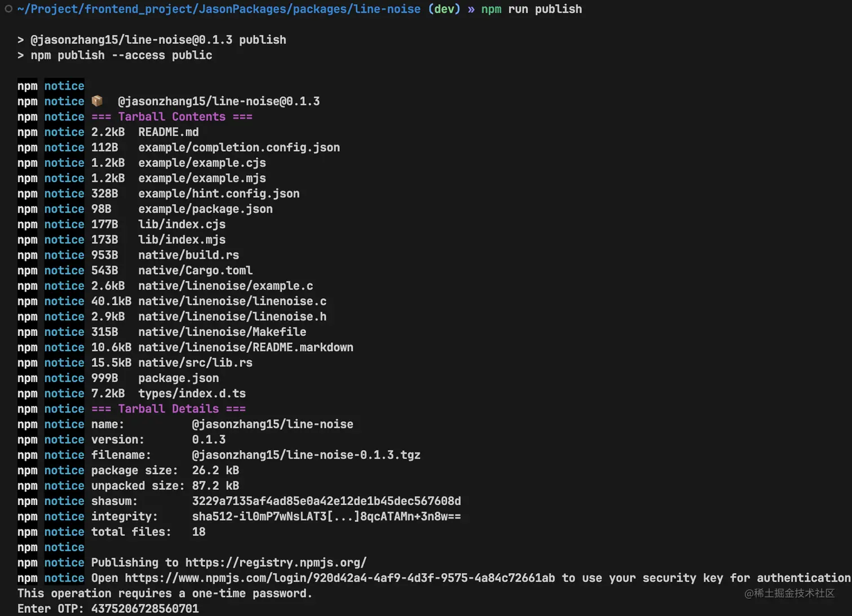Click filename '@jasonzhang15/line-noise-0.1.3.tgz'

[x=307, y=455]
